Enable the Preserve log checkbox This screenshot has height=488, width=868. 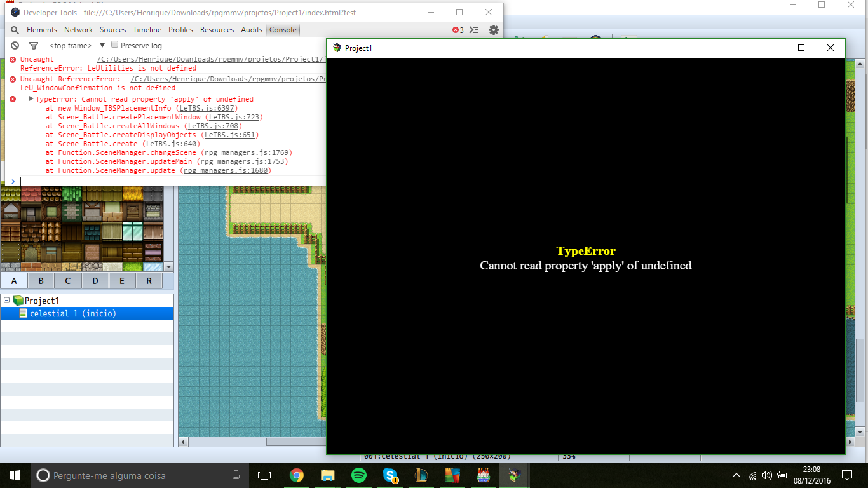115,45
